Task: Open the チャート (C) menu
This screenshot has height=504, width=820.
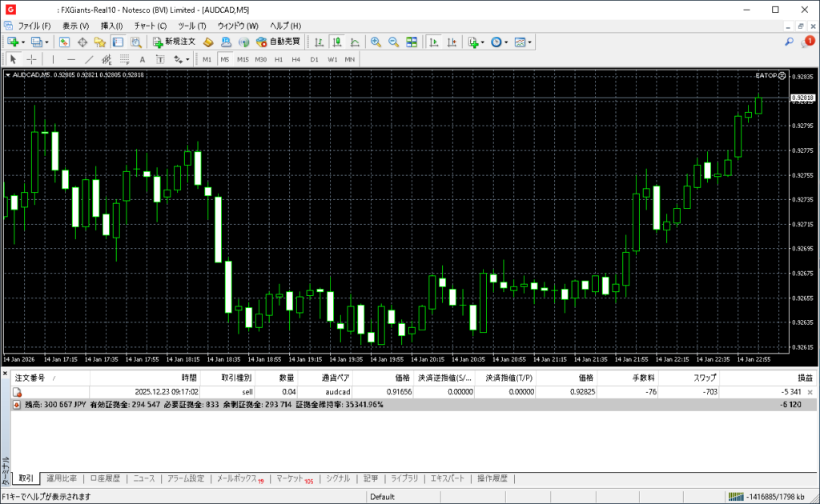Action: click(151, 26)
